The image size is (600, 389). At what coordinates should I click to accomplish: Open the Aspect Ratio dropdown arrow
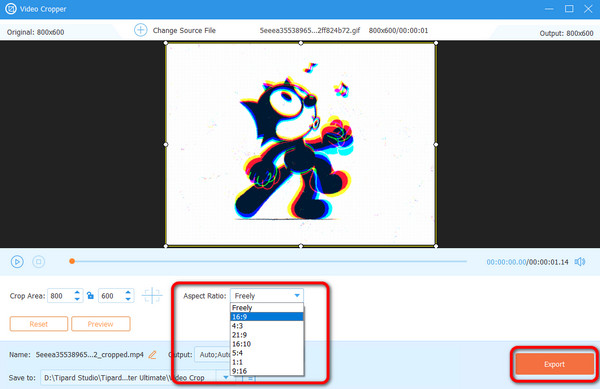(x=297, y=296)
